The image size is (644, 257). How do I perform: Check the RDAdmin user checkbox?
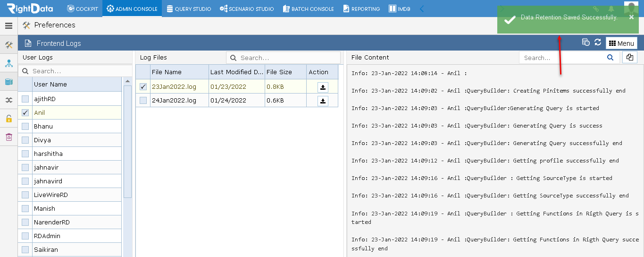coord(25,236)
